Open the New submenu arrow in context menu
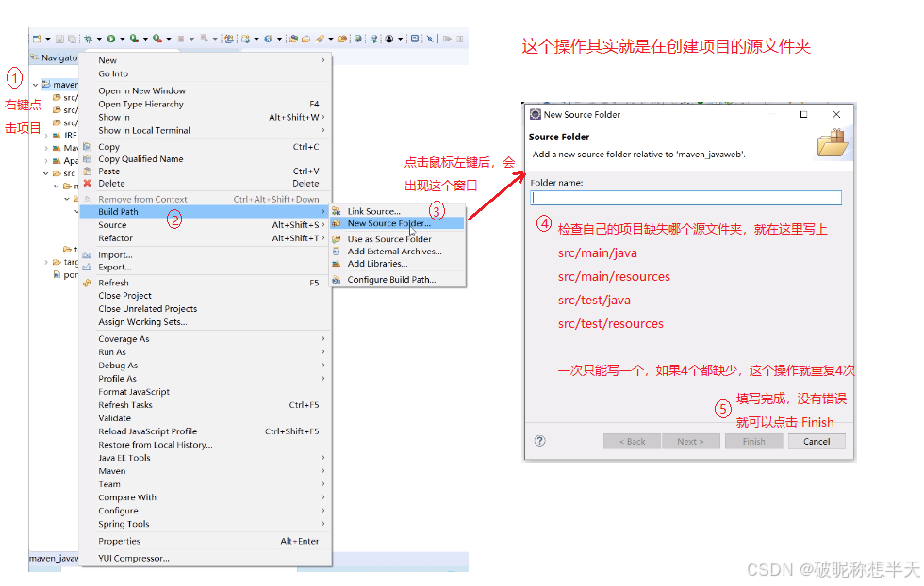This screenshot has height=586, width=924. pos(322,60)
